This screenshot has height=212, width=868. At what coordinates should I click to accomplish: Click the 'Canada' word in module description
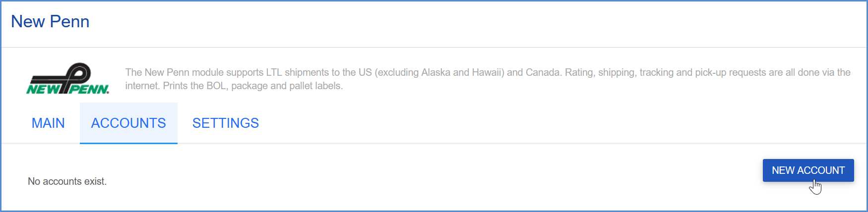[543, 72]
